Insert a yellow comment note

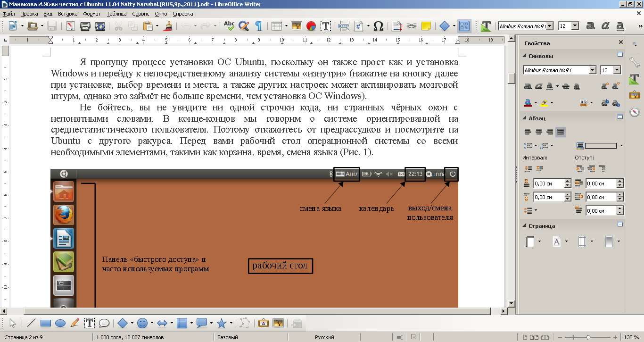(426, 26)
